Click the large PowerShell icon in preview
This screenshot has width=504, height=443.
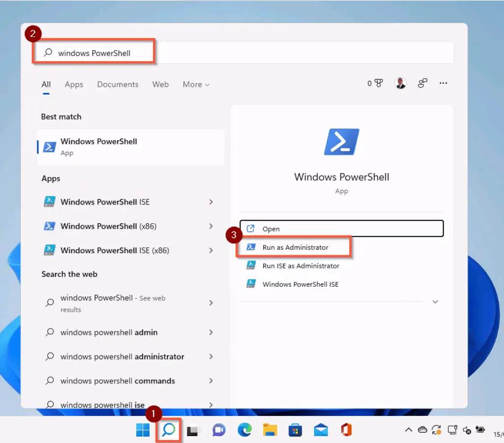pos(342,142)
